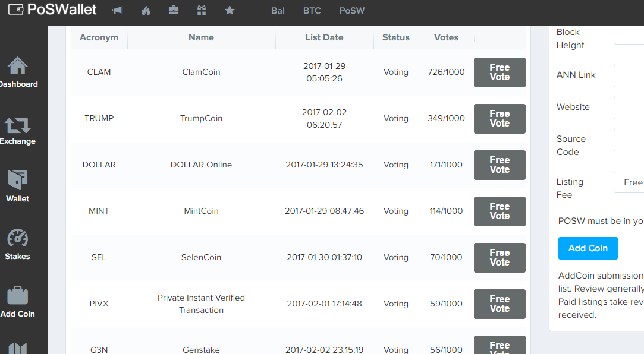Cast Free Vote for Genstake
Image resolution: width=644 pixels, height=354 pixels.
500,345
